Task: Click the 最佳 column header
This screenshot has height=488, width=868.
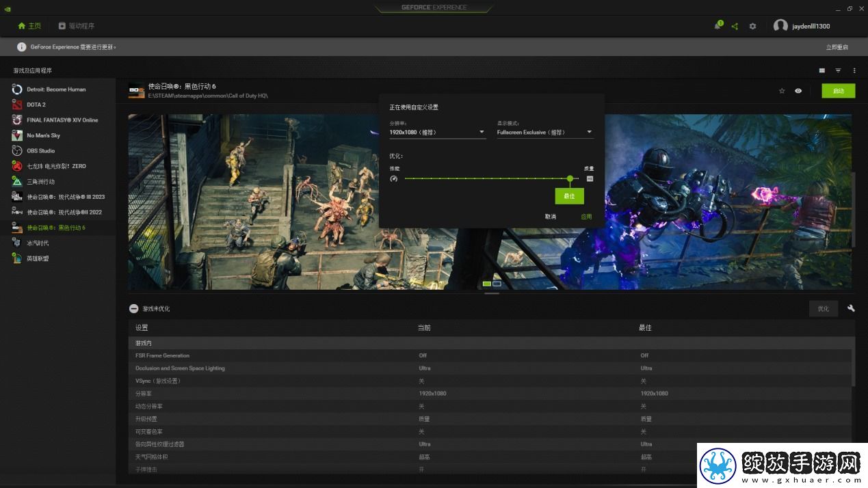Action: pyautogui.click(x=645, y=328)
